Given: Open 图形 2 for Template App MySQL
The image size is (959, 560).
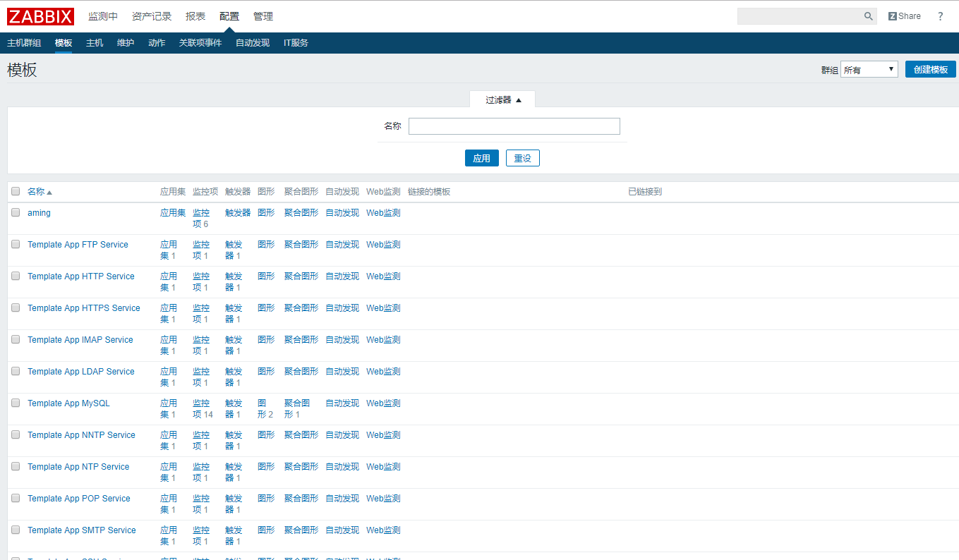Looking at the screenshot, I should click(265, 408).
